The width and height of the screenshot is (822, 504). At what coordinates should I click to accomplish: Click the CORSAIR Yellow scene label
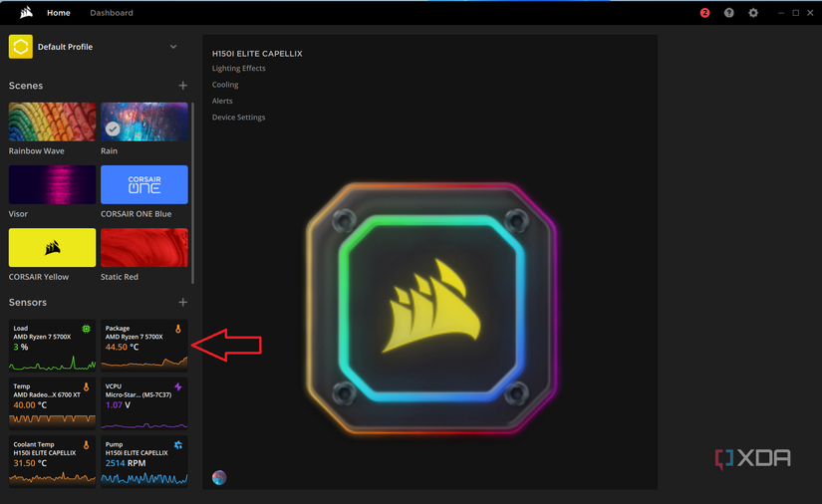38,277
